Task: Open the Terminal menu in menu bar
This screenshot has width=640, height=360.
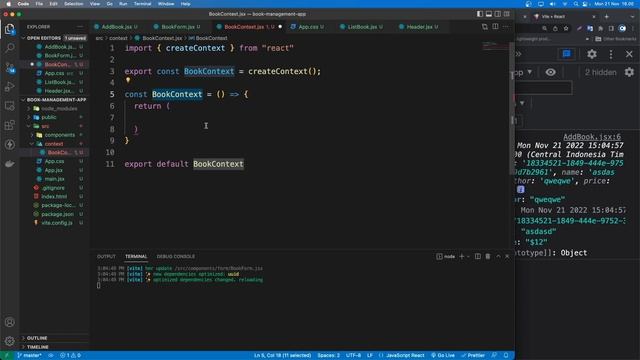Action: click(142, 4)
